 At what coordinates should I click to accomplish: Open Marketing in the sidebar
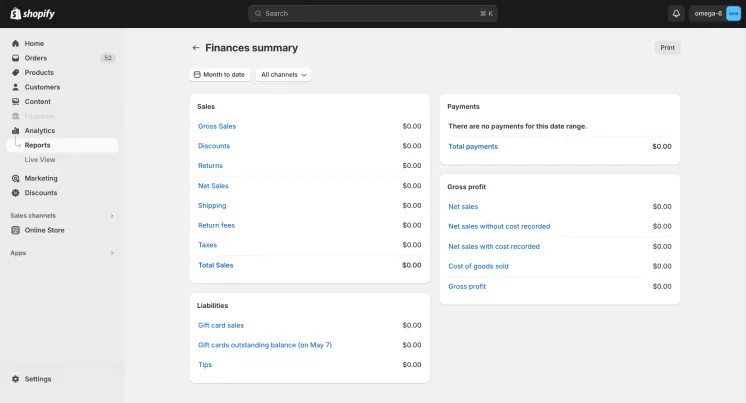pyautogui.click(x=41, y=178)
